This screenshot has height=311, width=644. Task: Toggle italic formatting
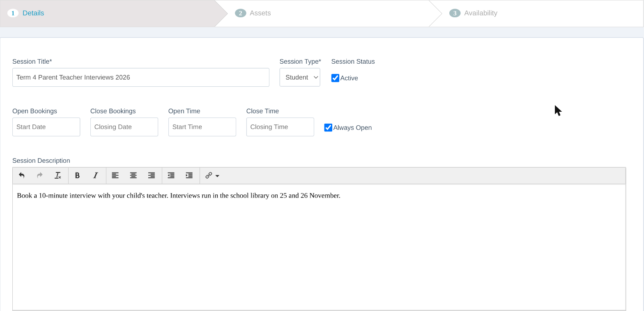[x=95, y=175]
